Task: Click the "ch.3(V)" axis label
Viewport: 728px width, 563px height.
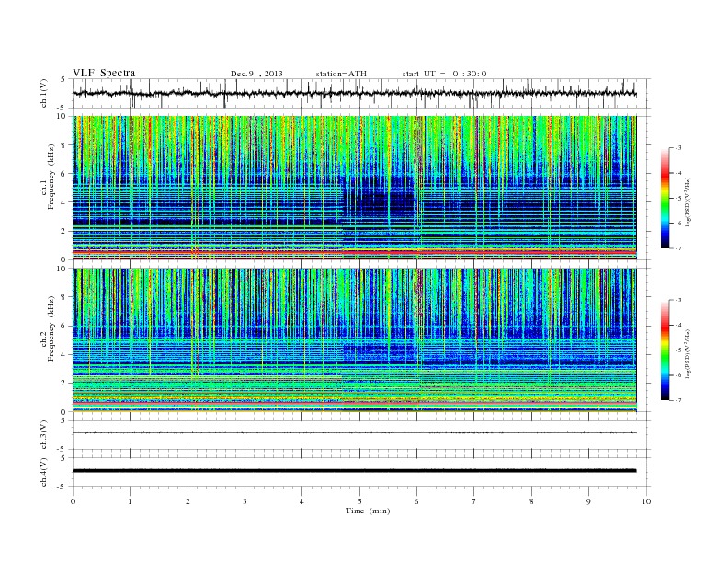Action: [43, 435]
